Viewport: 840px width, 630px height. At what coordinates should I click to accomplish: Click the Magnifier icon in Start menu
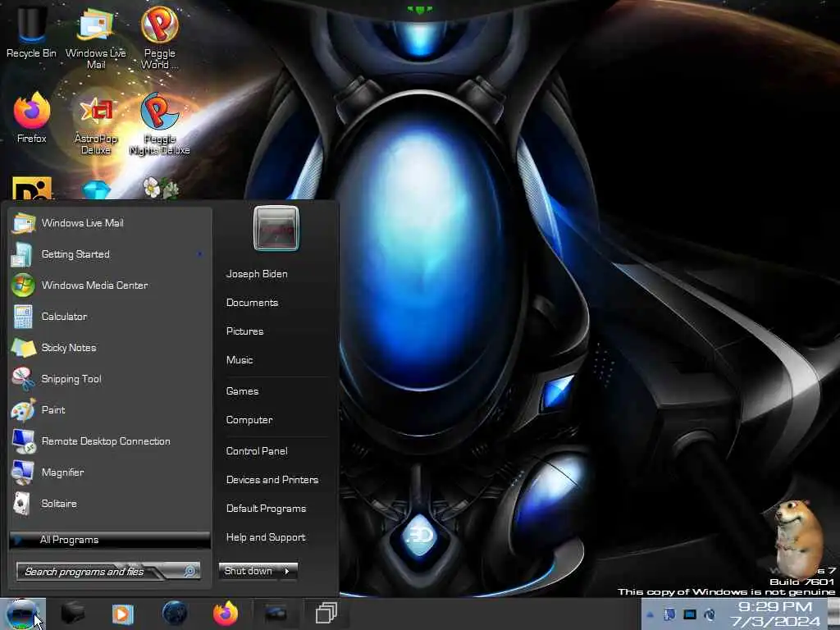[x=22, y=472]
